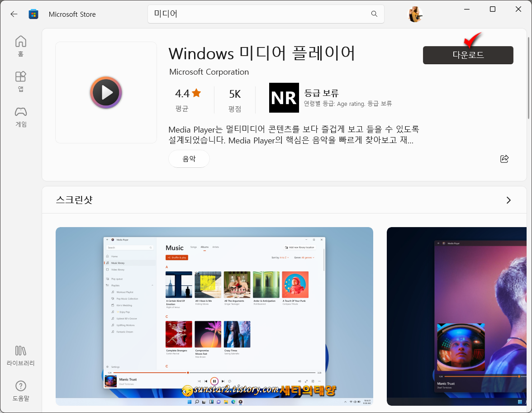Expand the 스크린샷 screenshots section
The width and height of the screenshot is (532, 413).
pos(508,200)
